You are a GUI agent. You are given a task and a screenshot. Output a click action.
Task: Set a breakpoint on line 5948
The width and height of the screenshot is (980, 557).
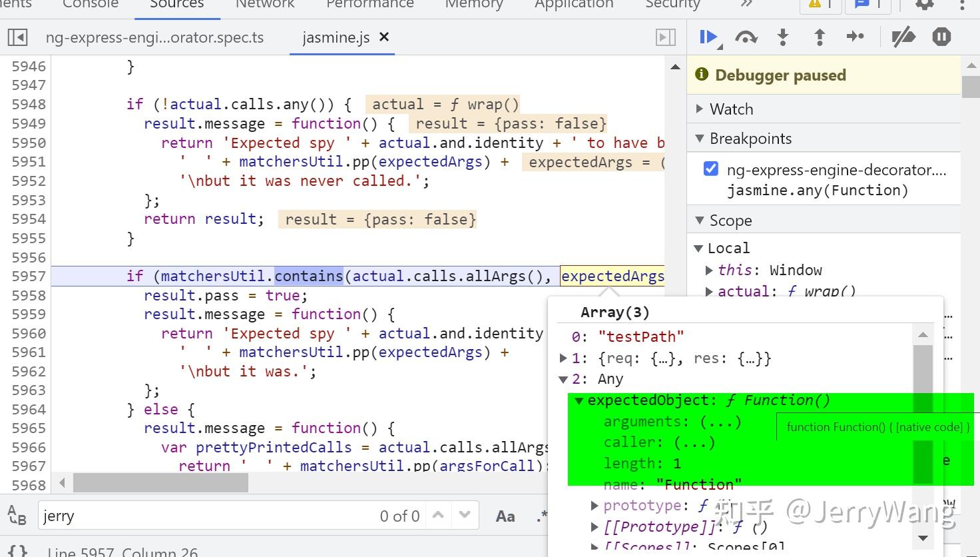[29, 105]
